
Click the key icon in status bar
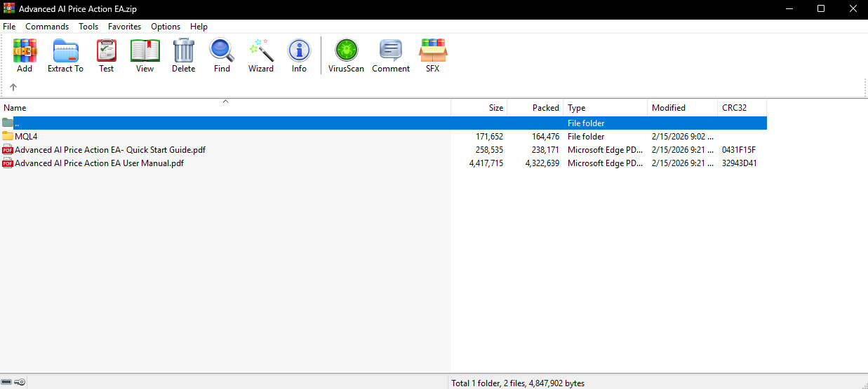coord(20,382)
